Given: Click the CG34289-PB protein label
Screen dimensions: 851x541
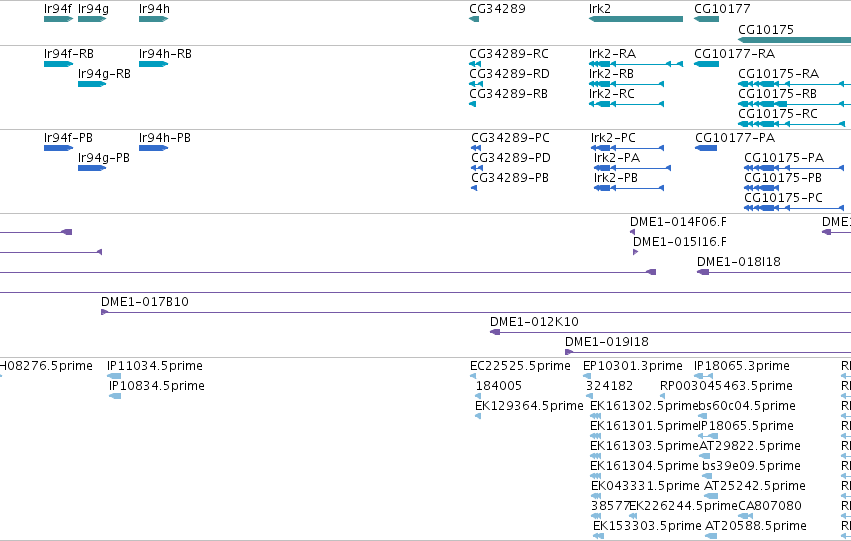Looking at the screenshot, I should coord(510,178).
